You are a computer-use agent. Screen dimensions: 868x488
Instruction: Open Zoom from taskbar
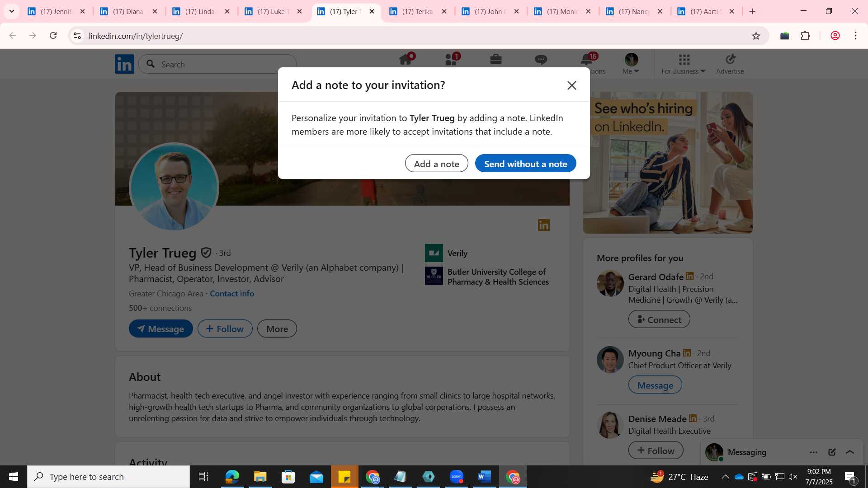click(x=457, y=477)
